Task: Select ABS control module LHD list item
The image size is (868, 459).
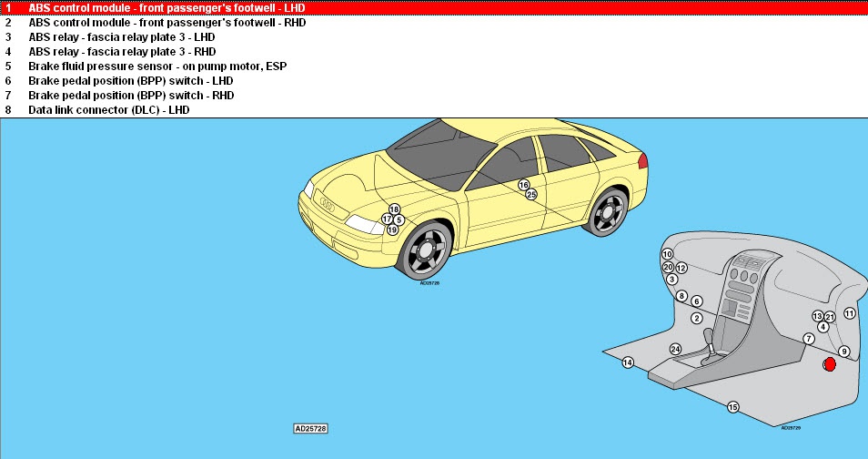Action: (x=167, y=7)
